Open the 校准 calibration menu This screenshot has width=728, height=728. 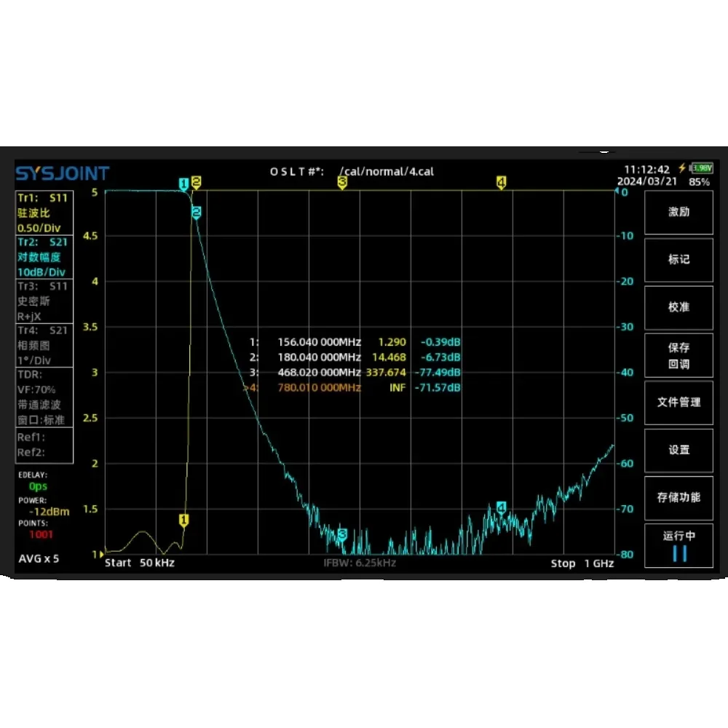[678, 307]
